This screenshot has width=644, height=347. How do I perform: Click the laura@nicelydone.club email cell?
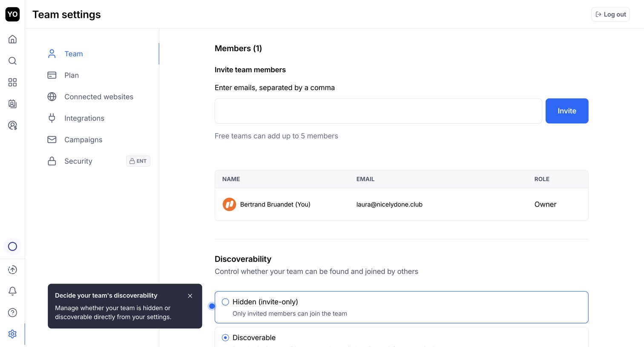389,205
